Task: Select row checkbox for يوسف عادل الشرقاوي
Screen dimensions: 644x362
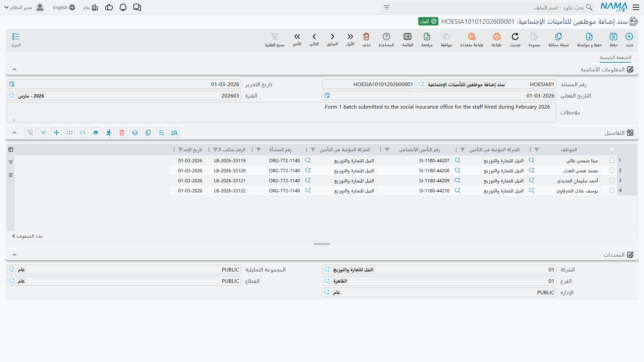Action: click(612, 191)
